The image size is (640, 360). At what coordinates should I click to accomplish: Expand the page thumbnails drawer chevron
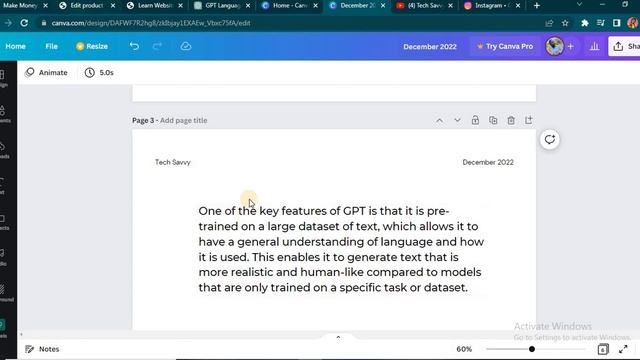338,337
